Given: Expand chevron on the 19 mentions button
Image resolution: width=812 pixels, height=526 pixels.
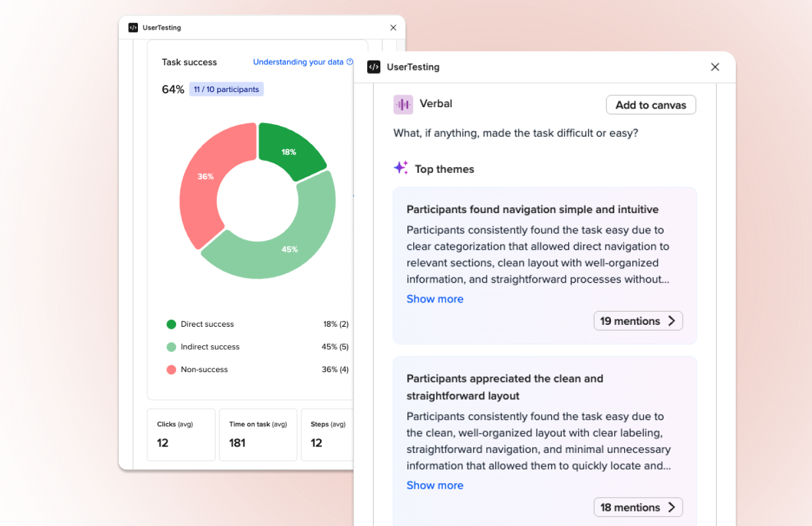Looking at the screenshot, I should point(671,321).
